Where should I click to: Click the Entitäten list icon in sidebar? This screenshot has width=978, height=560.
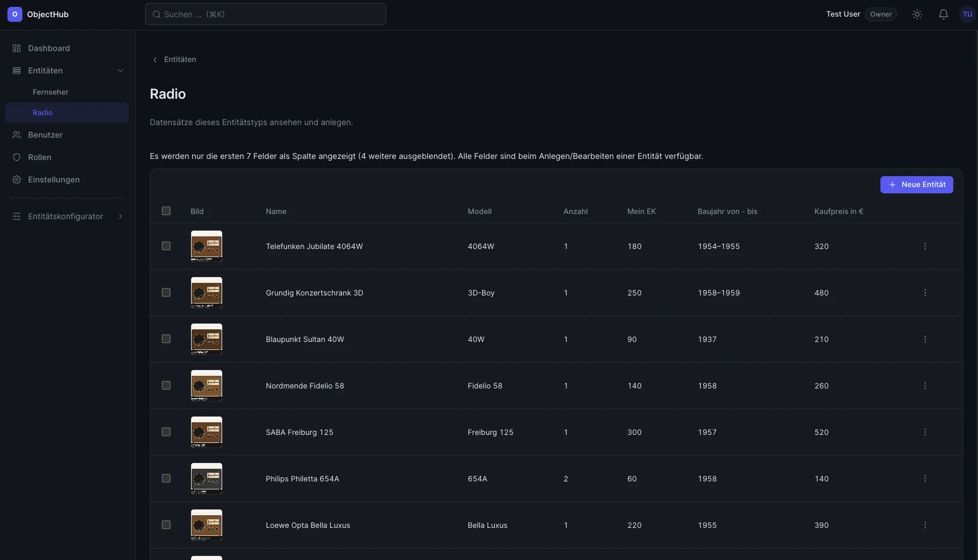(17, 71)
